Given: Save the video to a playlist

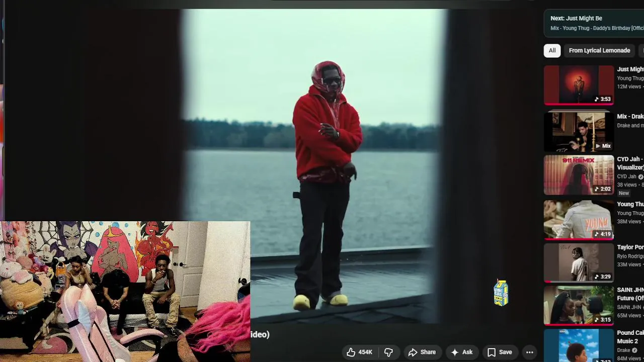Looking at the screenshot, I should [x=500, y=352].
